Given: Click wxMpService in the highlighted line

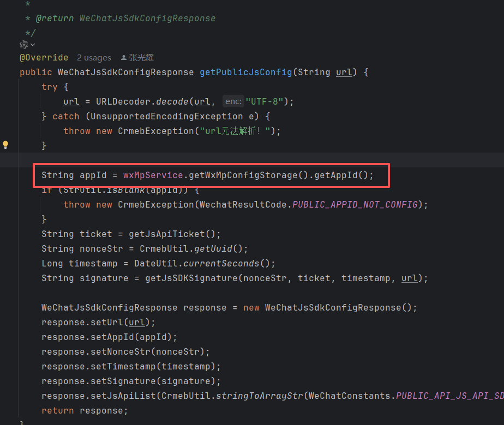Looking at the screenshot, I should click(153, 175).
